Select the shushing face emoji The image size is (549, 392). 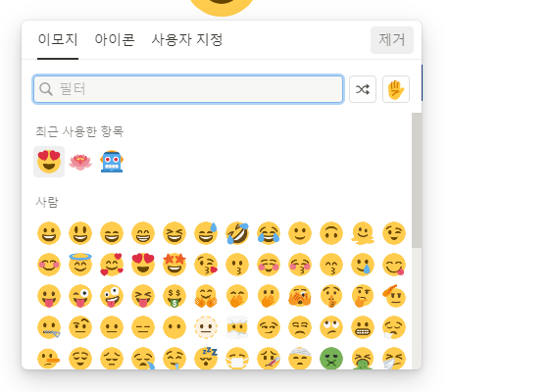pos(331,296)
